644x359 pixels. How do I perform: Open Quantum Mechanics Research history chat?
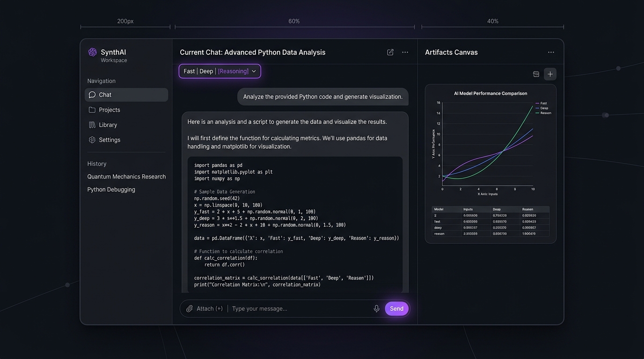tap(126, 177)
